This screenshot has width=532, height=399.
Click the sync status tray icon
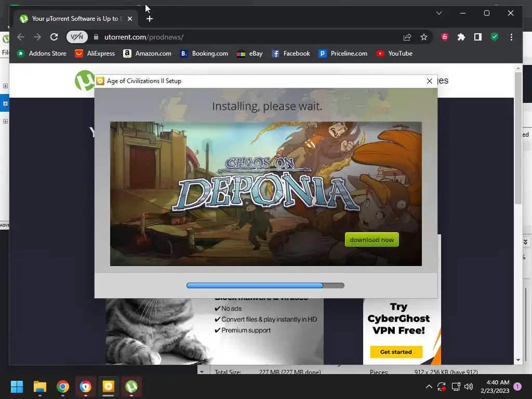coord(442,387)
